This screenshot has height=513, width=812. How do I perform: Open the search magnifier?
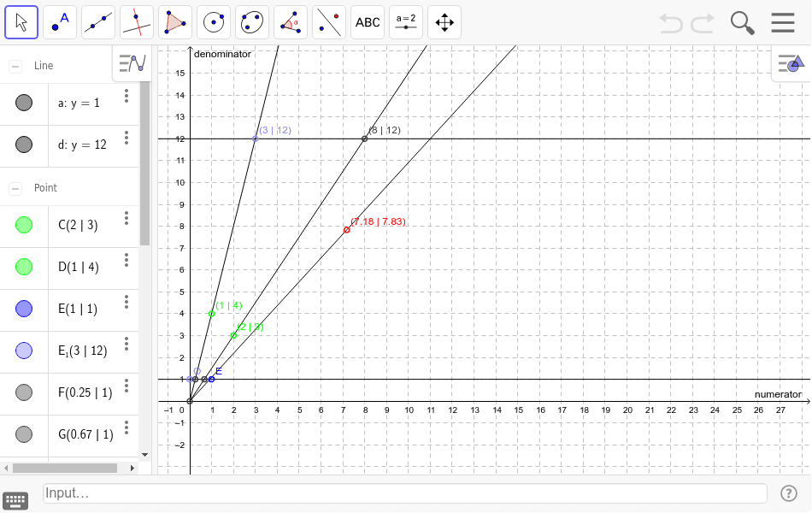click(742, 23)
